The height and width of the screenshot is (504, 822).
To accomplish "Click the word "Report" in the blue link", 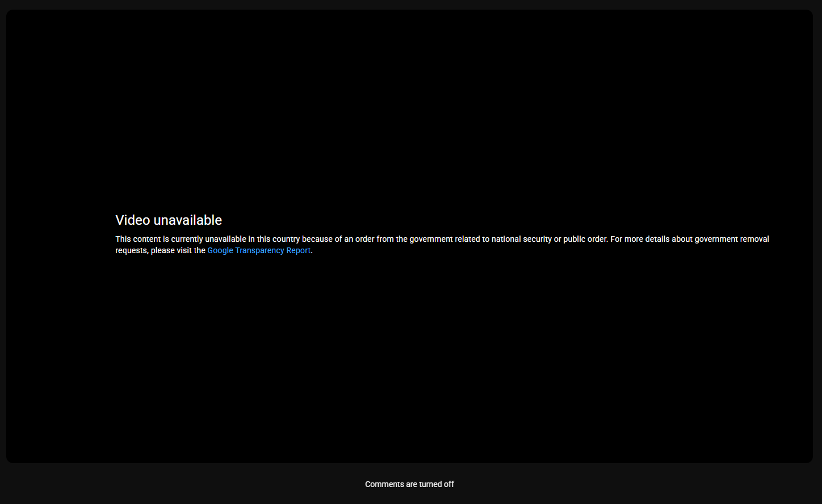I will 298,250.
